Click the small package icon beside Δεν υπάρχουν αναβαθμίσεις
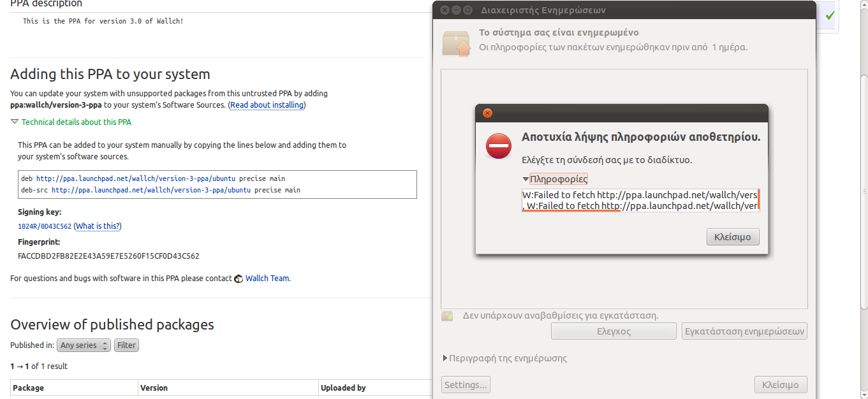The height and width of the screenshot is (399, 868). pyautogui.click(x=448, y=316)
